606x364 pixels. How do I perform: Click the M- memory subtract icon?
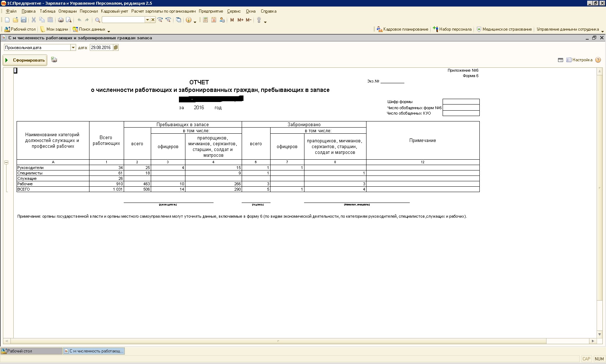(x=249, y=20)
